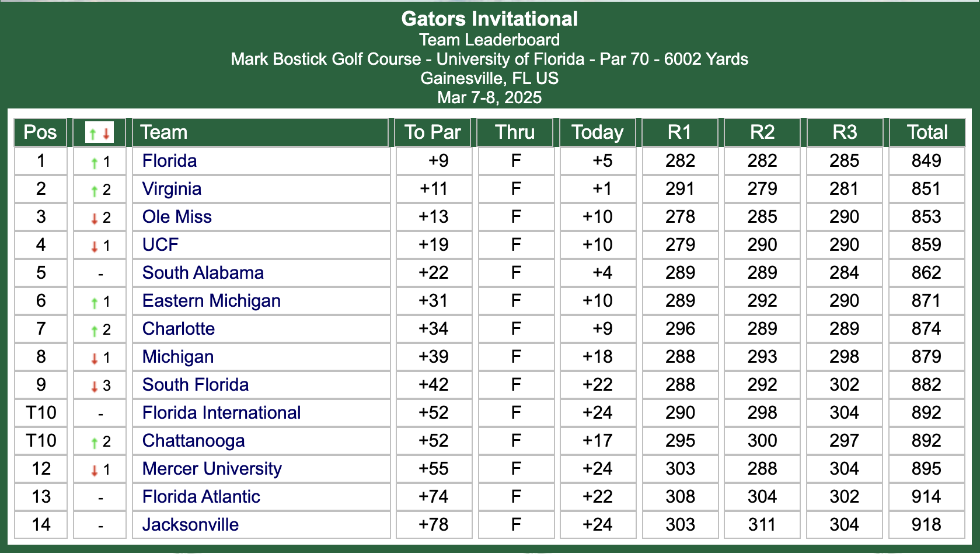The height and width of the screenshot is (554, 980).
Task: Click Mercer University's red down arrow
Action: click(95, 471)
